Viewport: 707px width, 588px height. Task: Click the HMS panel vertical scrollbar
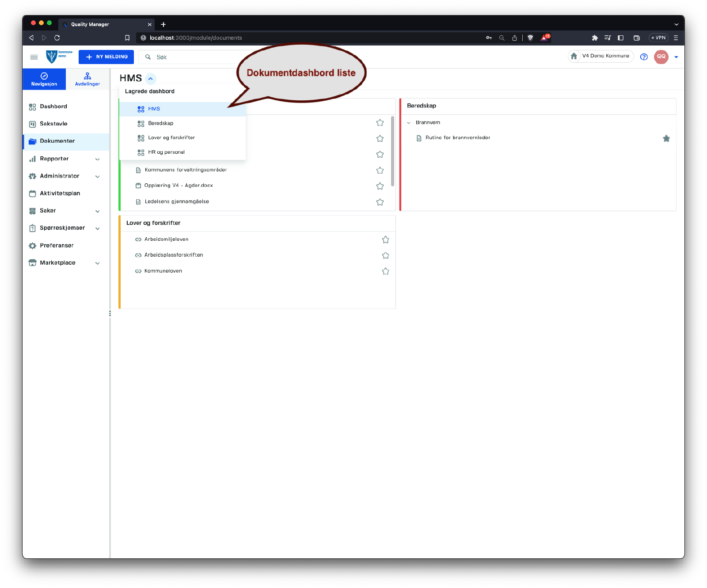coord(392,150)
